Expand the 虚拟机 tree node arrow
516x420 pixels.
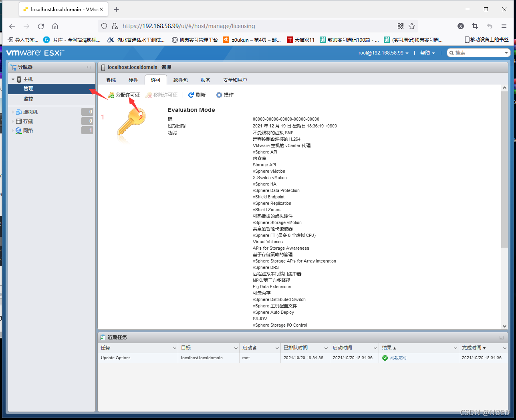click(13, 112)
